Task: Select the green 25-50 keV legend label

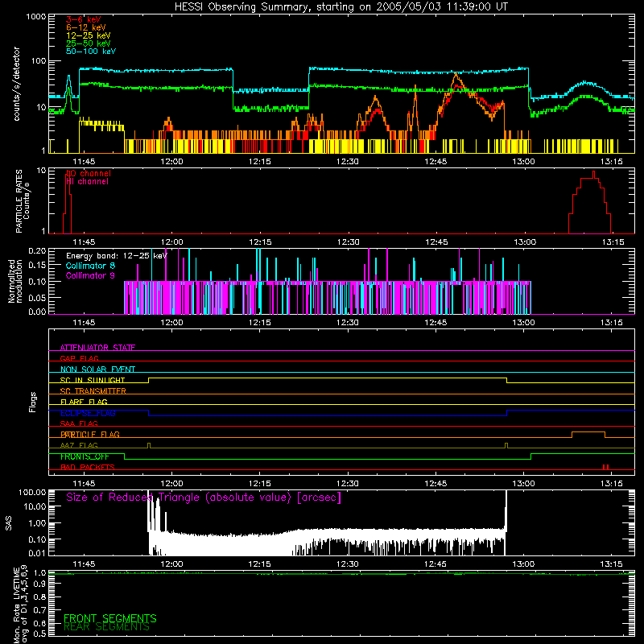Action: 89,43
